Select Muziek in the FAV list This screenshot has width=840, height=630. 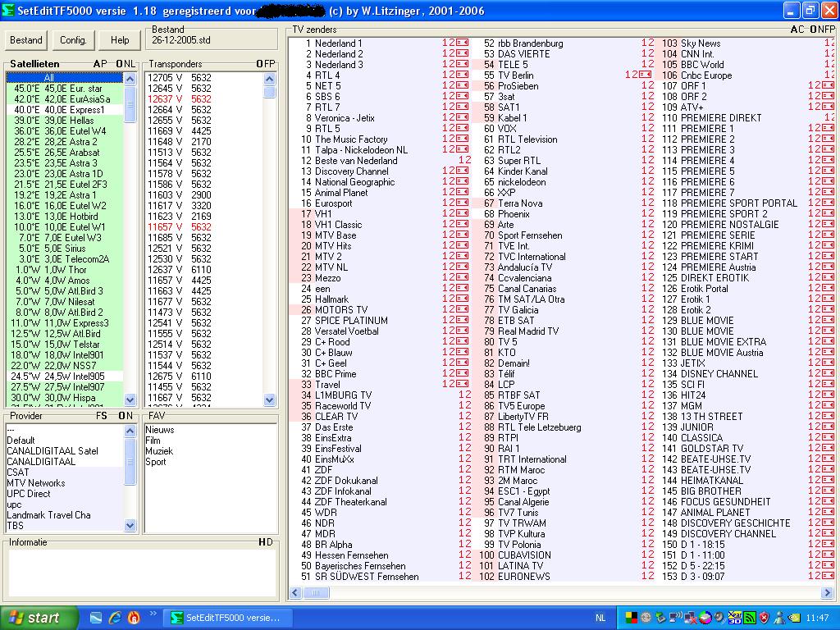click(159, 451)
